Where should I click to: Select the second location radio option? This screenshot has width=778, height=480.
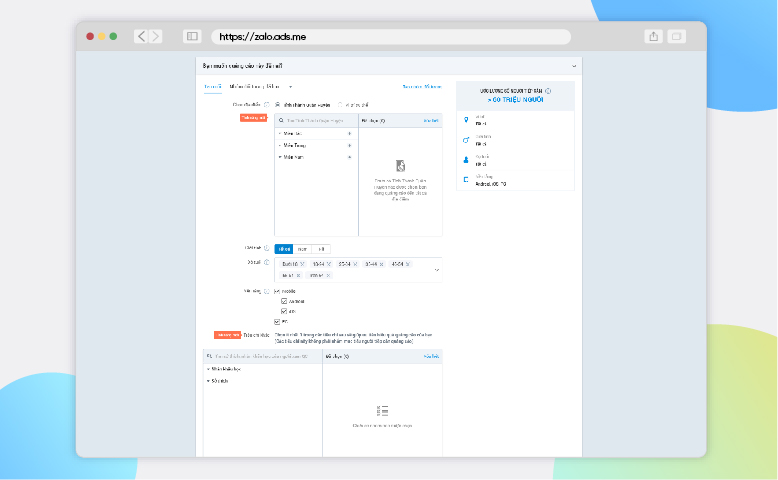[x=340, y=105]
